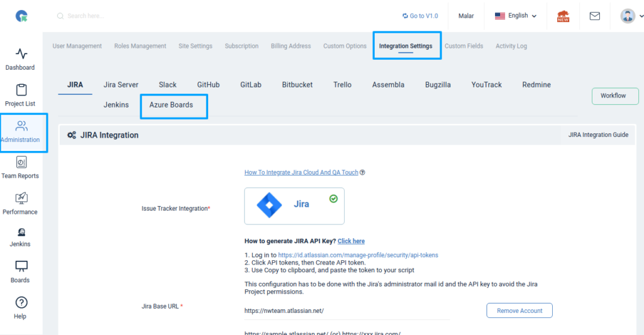Expand the English language dropdown

(x=516, y=16)
